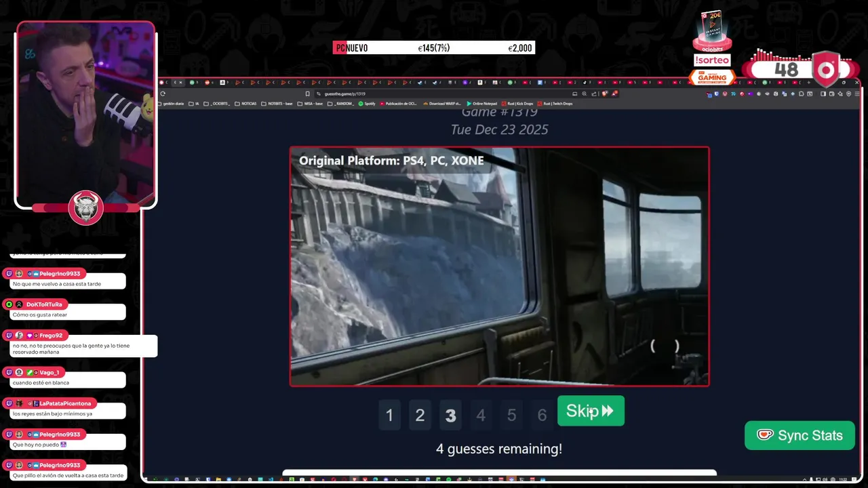868x488 pixels.
Task: Open the Rust | Kick Drops bookmark
Action: pos(517,104)
